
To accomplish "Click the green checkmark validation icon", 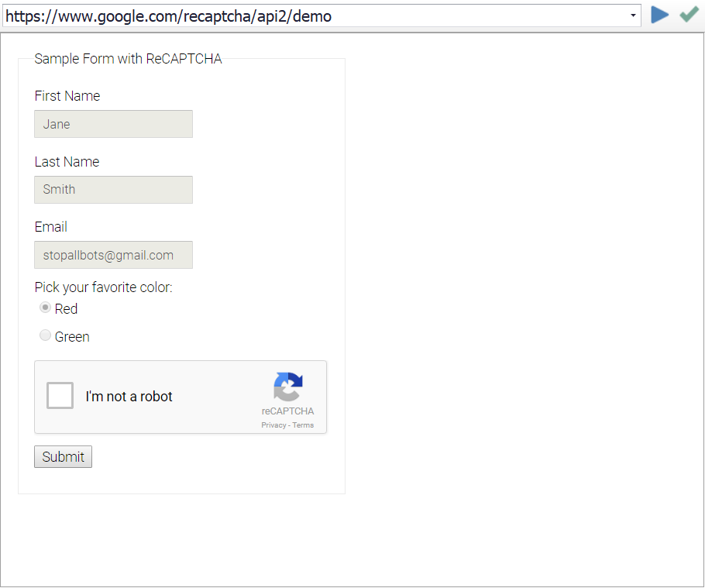I will tap(688, 15).
